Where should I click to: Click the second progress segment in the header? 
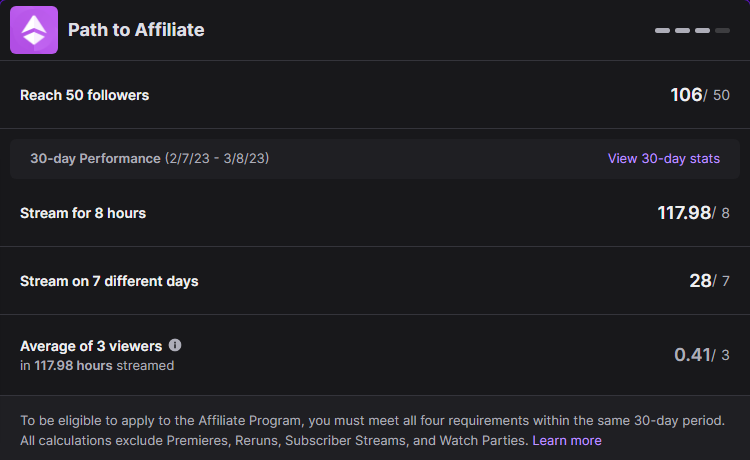pyautogui.click(x=682, y=31)
